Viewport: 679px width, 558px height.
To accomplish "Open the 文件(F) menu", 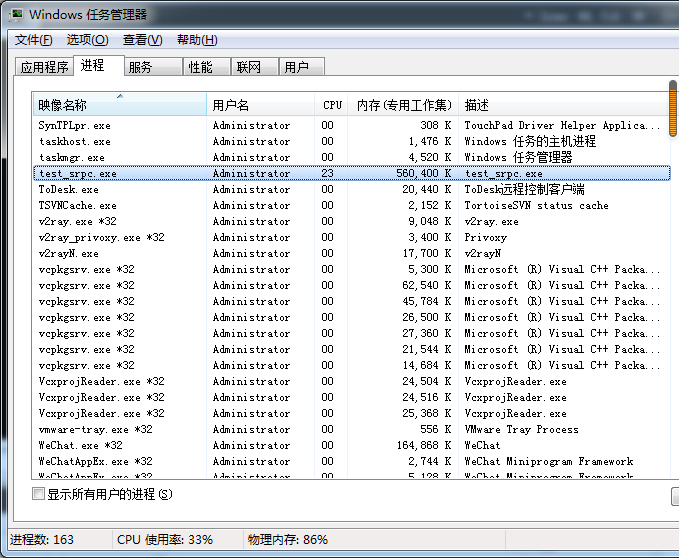I will [x=33, y=40].
